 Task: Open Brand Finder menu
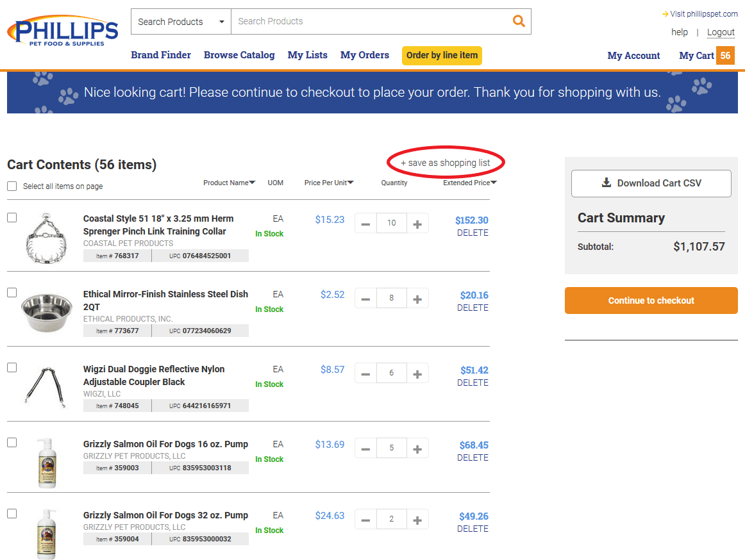160,55
